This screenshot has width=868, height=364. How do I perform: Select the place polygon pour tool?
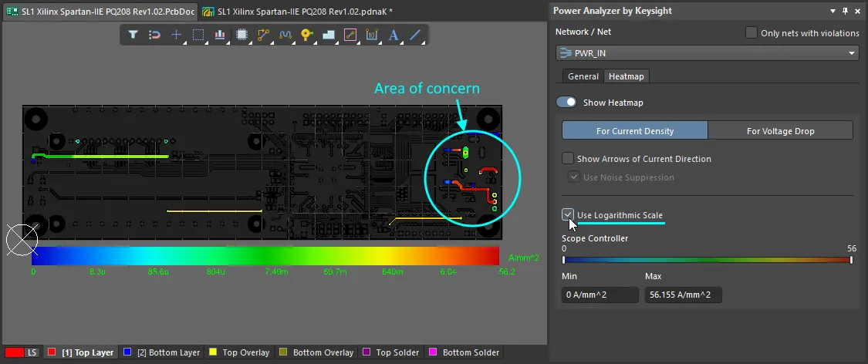(x=328, y=34)
